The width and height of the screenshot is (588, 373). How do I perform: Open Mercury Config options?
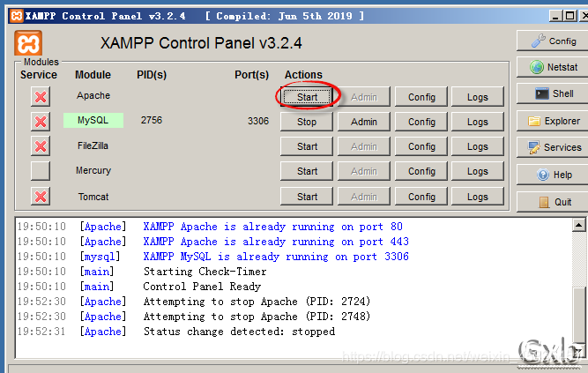point(421,171)
